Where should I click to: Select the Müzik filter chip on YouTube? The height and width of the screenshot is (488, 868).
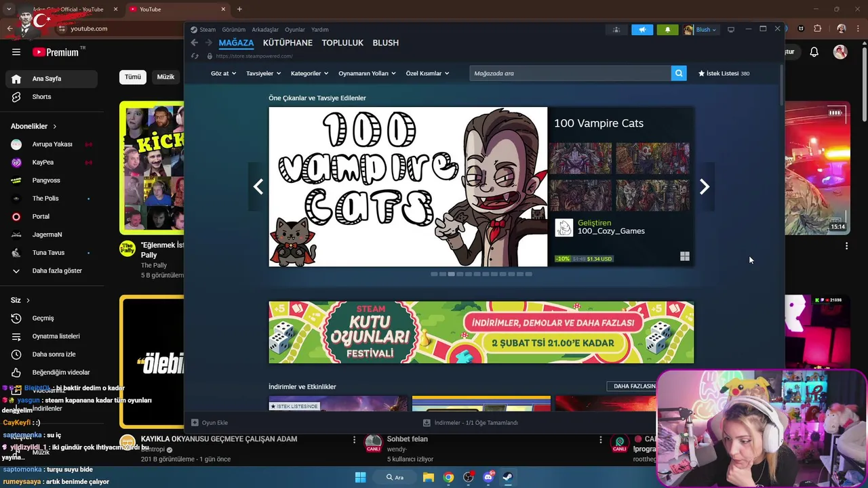(166, 77)
